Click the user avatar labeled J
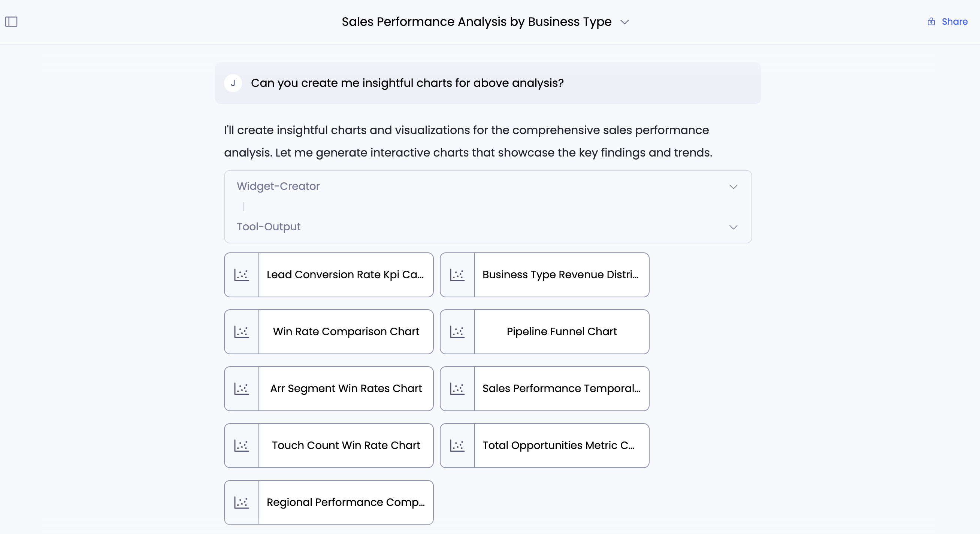 coord(233,83)
